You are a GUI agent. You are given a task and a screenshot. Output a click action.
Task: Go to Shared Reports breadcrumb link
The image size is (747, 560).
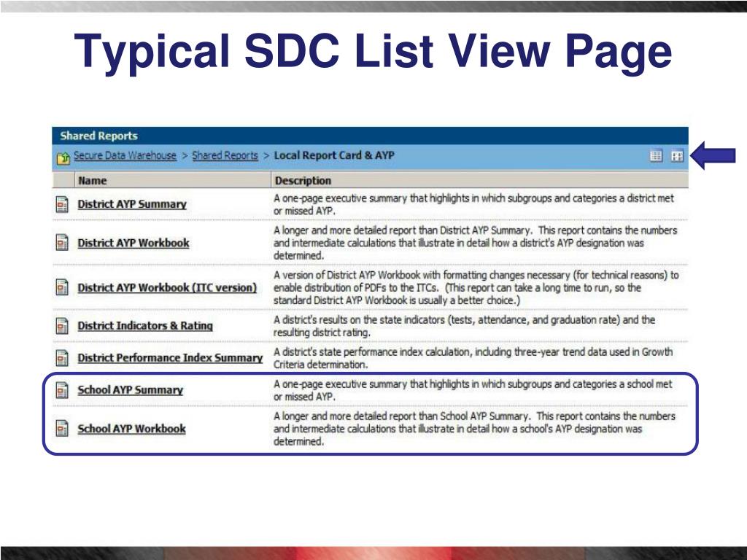(x=225, y=156)
